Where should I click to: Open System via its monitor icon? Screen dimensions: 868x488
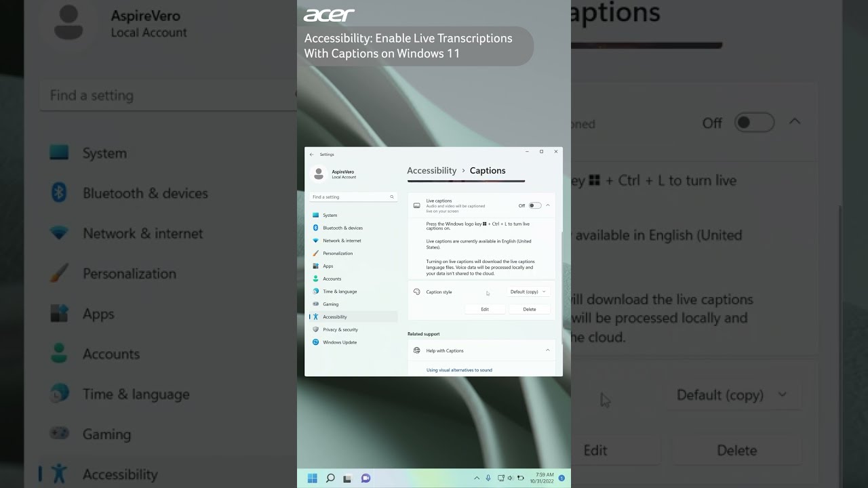(x=316, y=216)
